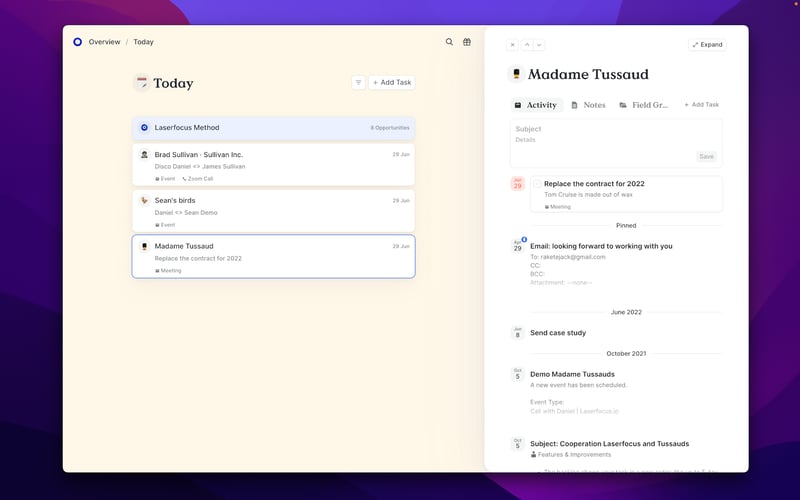Image resolution: width=800 pixels, height=500 pixels.
Task: Open the gift icon in header
Action: tap(467, 42)
